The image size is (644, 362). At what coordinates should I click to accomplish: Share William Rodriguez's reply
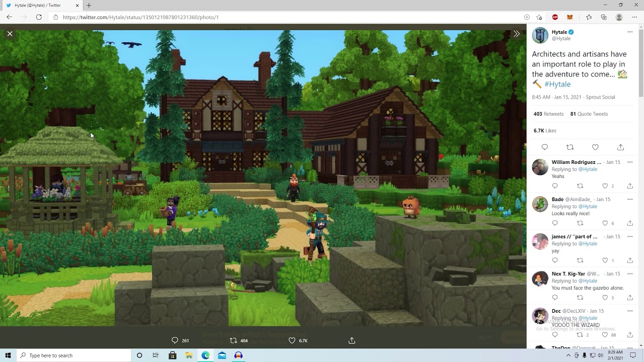point(630,186)
